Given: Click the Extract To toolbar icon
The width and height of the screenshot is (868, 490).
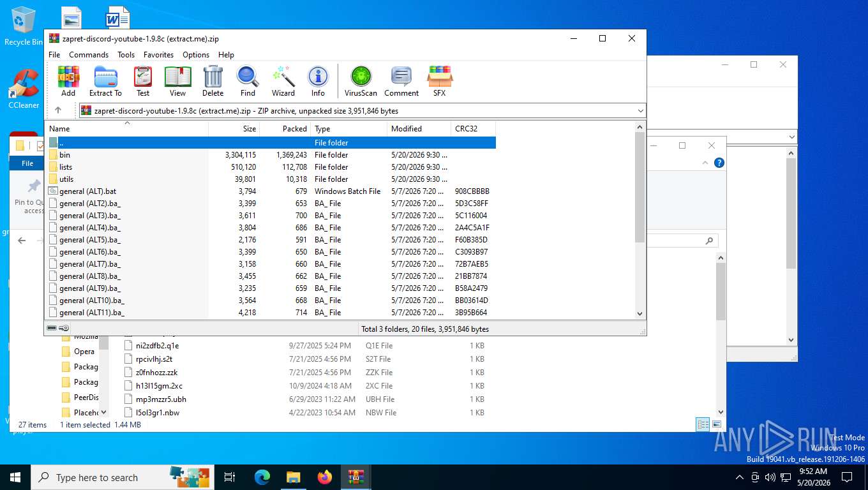Looking at the screenshot, I should pyautogui.click(x=105, y=81).
